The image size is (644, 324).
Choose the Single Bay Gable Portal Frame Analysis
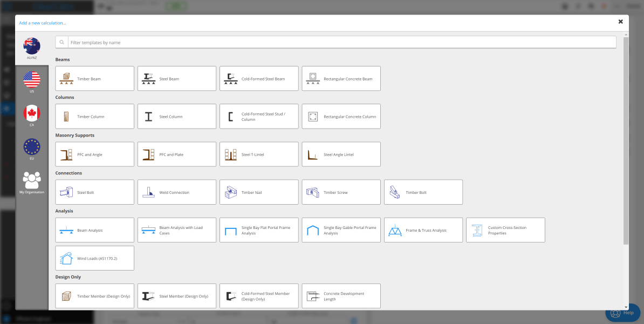pos(341,230)
